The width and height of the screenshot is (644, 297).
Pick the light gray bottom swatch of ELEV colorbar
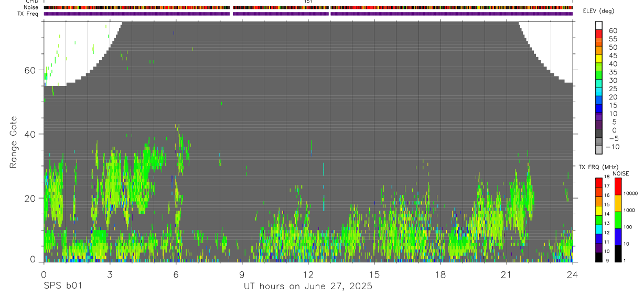point(599,150)
